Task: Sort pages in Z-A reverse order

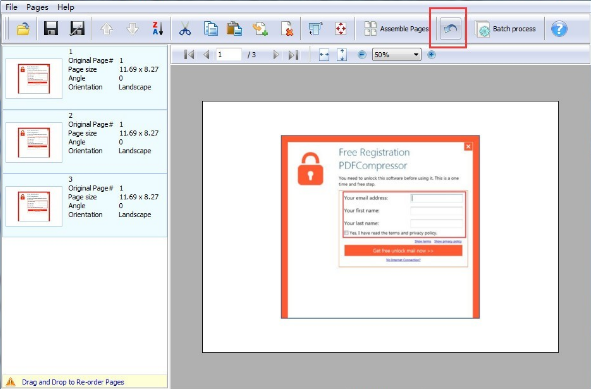Action: coord(158,29)
